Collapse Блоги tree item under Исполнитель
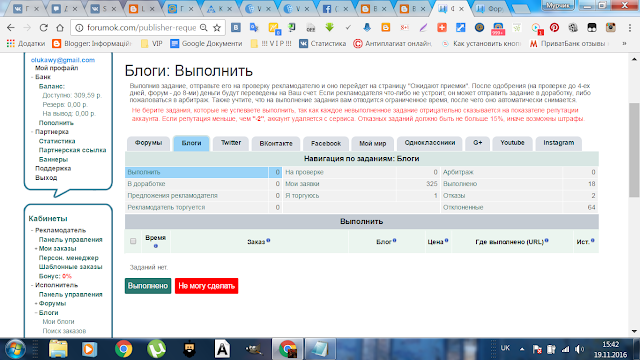 click(36, 313)
